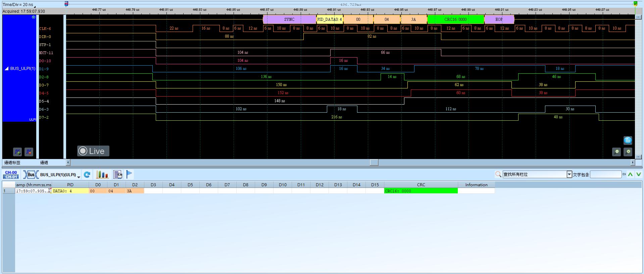Click the C cursor marker flag
Viewport: 644px width, 274px height.
point(66,4)
